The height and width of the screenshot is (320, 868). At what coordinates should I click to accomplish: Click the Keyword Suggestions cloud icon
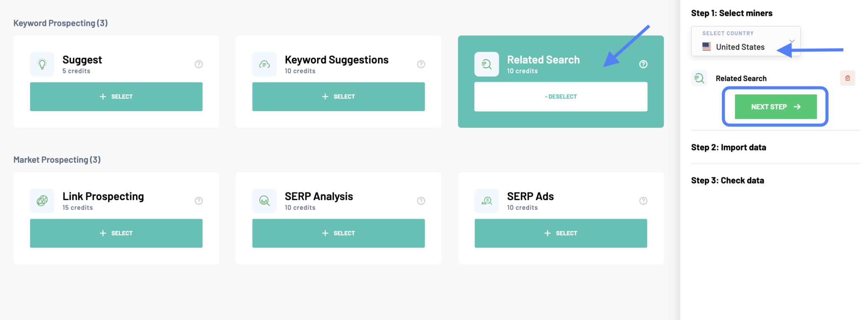264,64
